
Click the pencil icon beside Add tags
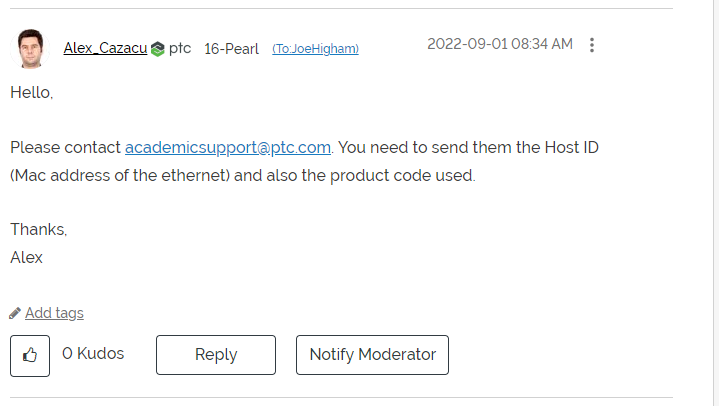(15, 313)
